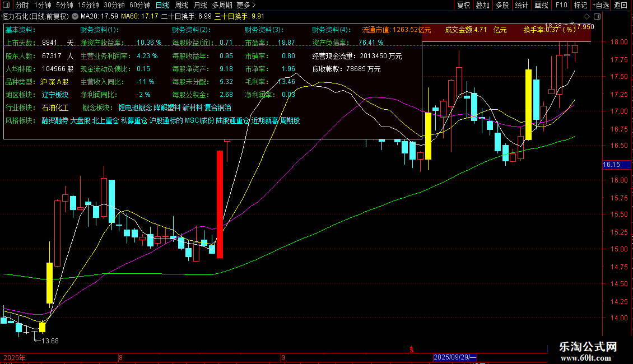The height and width of the screenshot is (364, 633).
Task: Expand the 更多 periods menu
Action: (246, 5)
